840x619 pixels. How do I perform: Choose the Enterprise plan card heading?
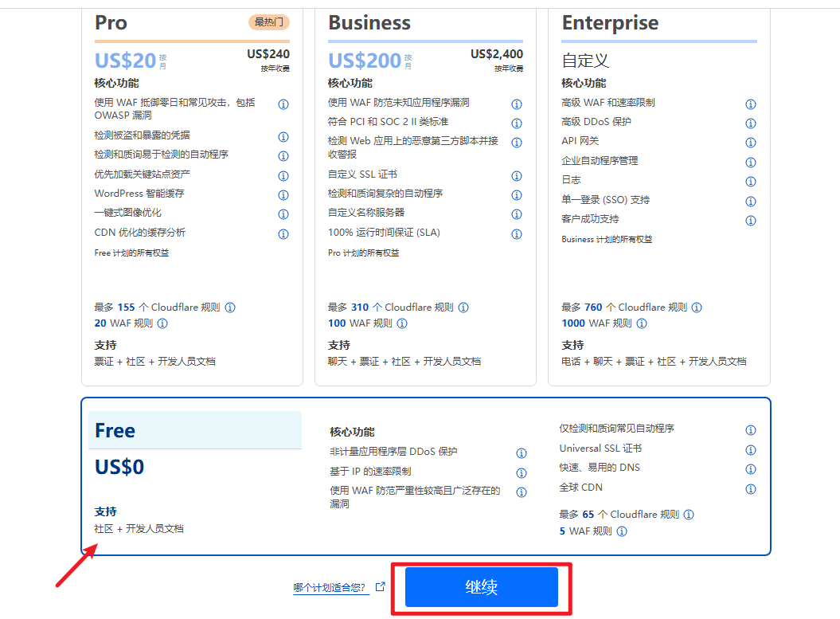tap(610, 23)
